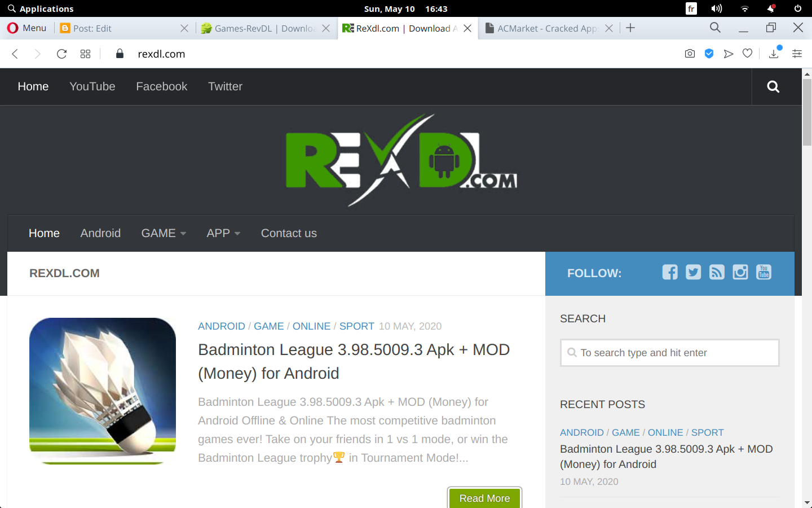
Task: Click the site search magnifier icon
Action: [774, 86]
